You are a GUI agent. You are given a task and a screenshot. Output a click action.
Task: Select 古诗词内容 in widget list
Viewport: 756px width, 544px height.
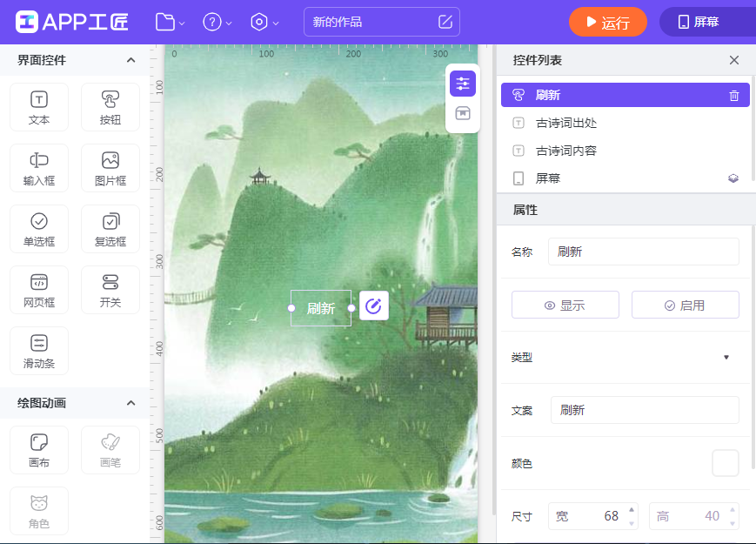click(625, 151)
